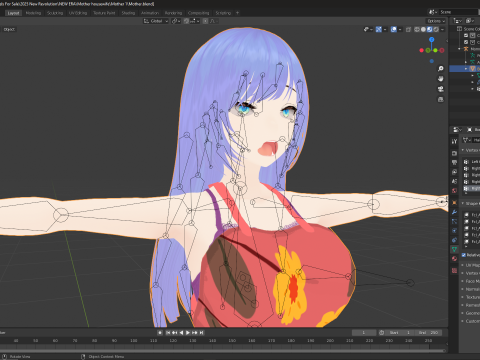Jump to next keyframe

click(x=195, y=333)
